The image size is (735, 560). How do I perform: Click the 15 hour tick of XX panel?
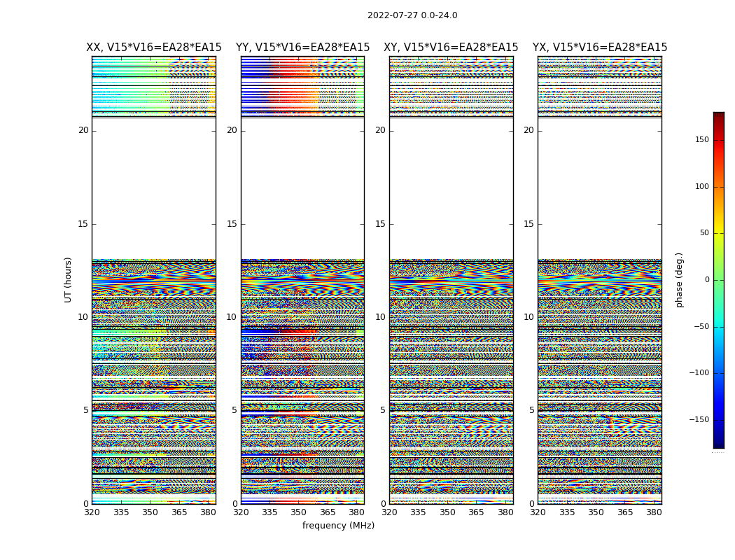[x=83, y=224]
